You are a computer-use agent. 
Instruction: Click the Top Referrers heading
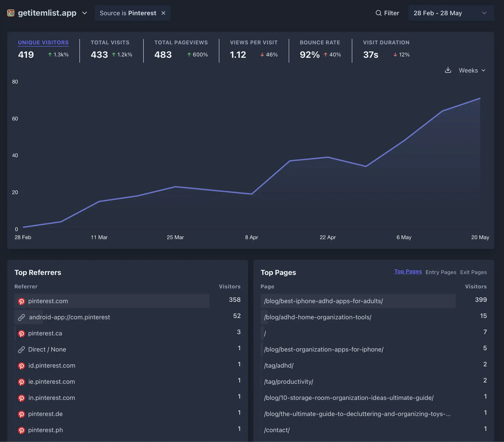click(38, 272)
